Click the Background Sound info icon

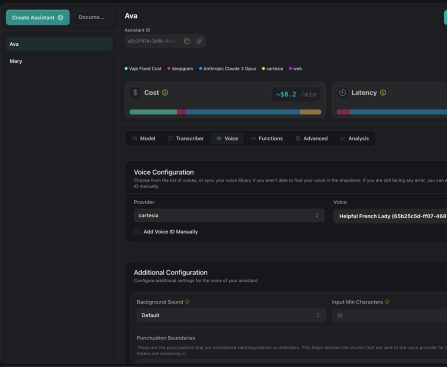tap(187, 302)
